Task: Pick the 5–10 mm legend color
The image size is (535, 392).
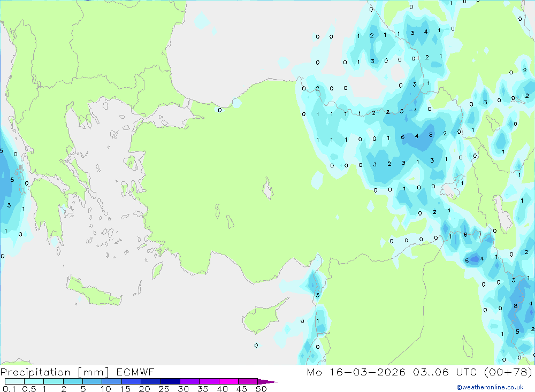Action: click(x=93, y=381)
